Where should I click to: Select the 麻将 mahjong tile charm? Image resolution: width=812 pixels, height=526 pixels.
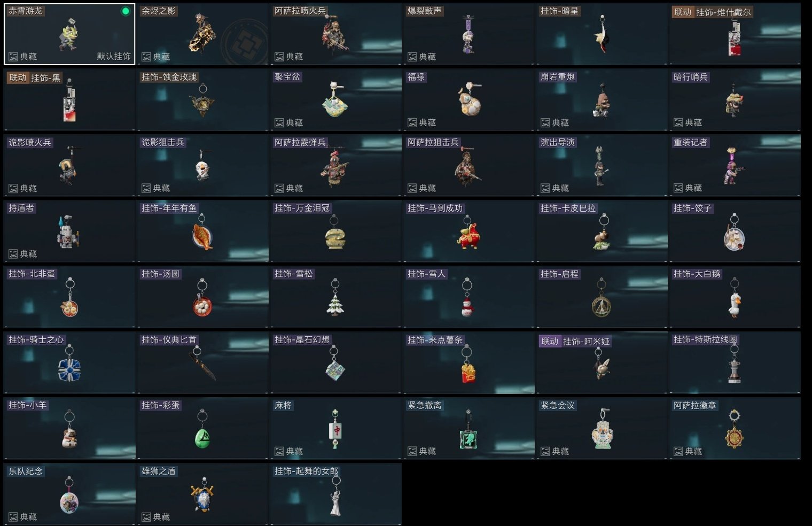pos(335,429)
